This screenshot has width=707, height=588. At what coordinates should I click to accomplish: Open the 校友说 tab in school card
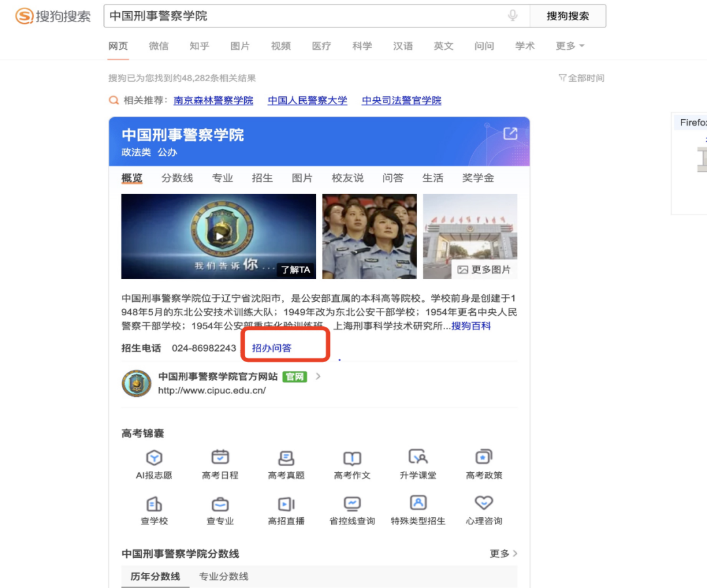(348, 178)
